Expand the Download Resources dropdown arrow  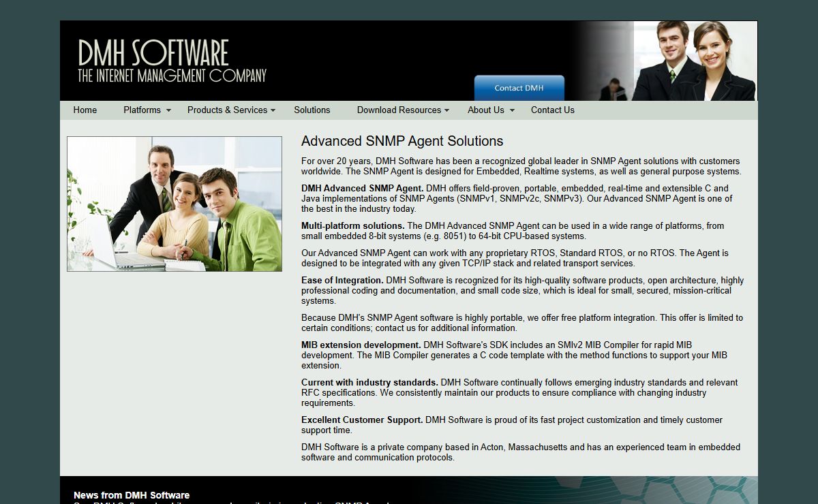click(446, 110)
